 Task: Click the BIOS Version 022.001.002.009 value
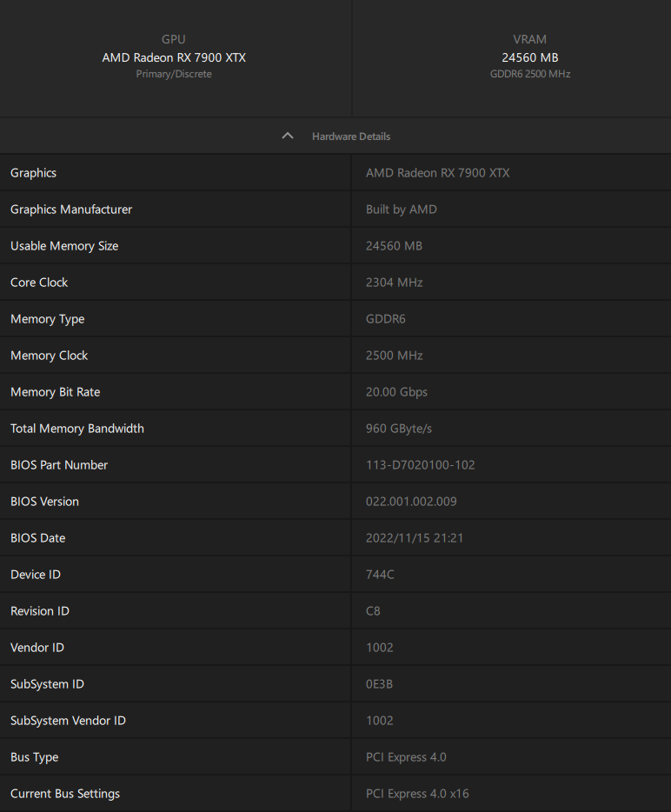[x=412, y=502]
